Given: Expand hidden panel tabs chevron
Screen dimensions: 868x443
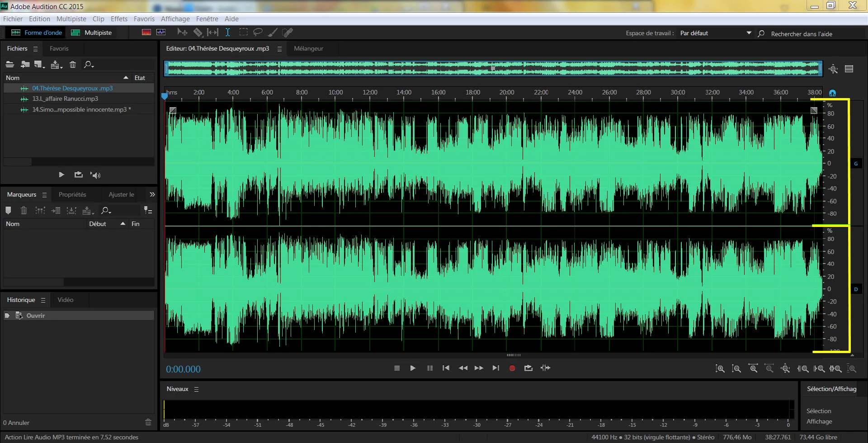Looking at the screenshot, I should pos(152,194).
